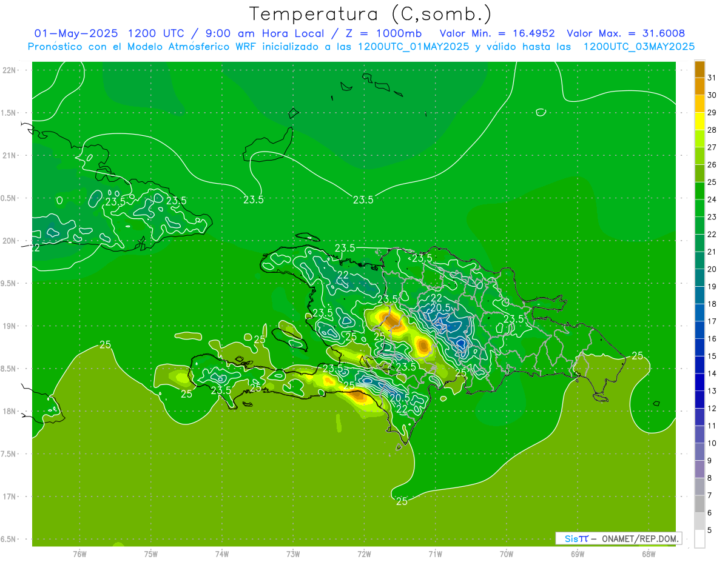Screen dimensions: 728x562
Task: Click the "68W" longitude axis label
Action: 649,553
